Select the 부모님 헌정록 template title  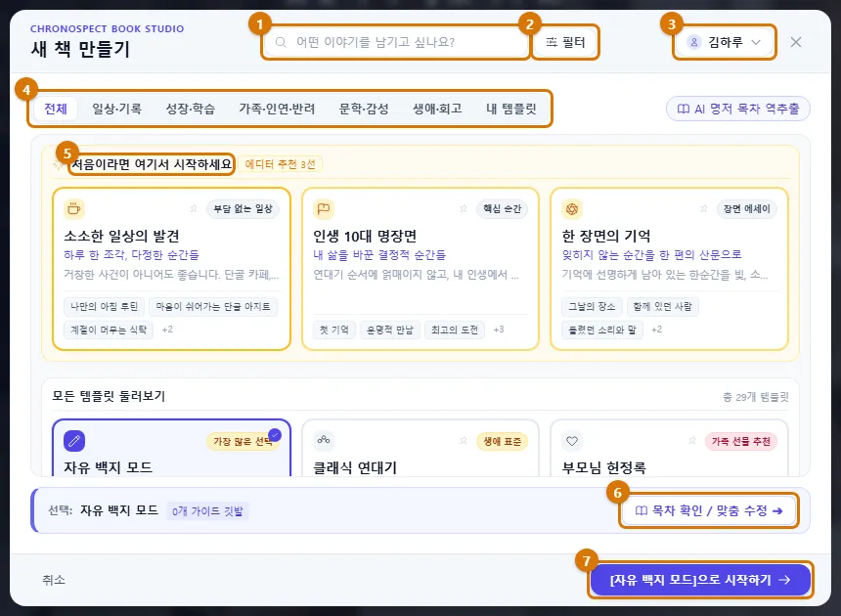point(603,467)
